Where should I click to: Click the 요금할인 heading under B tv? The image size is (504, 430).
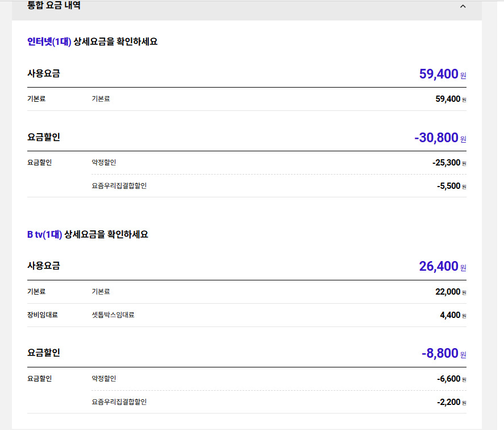[44, 353]
